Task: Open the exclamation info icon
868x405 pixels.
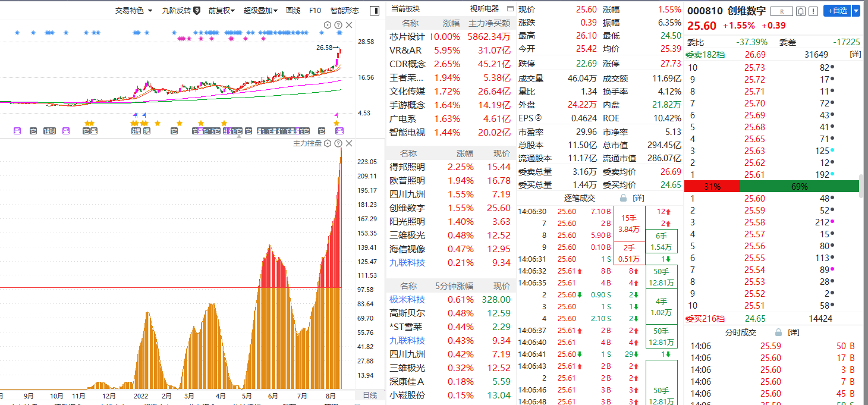Action: pos(813,11)
